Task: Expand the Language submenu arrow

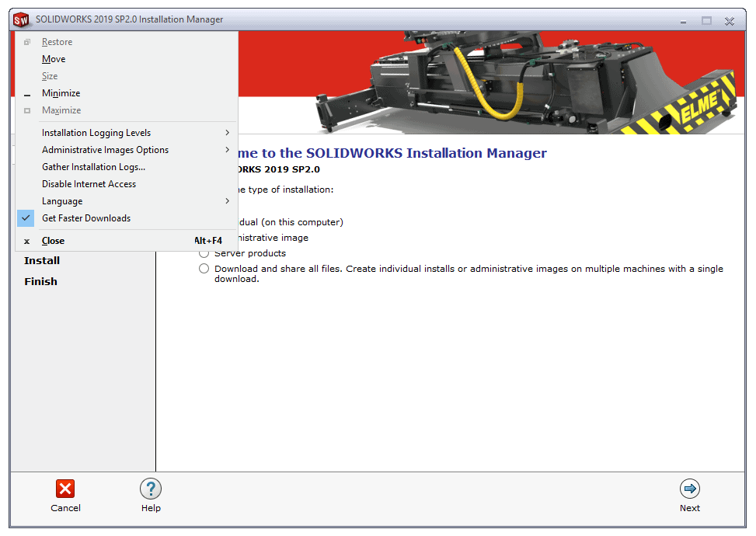Action: point(227,201)
